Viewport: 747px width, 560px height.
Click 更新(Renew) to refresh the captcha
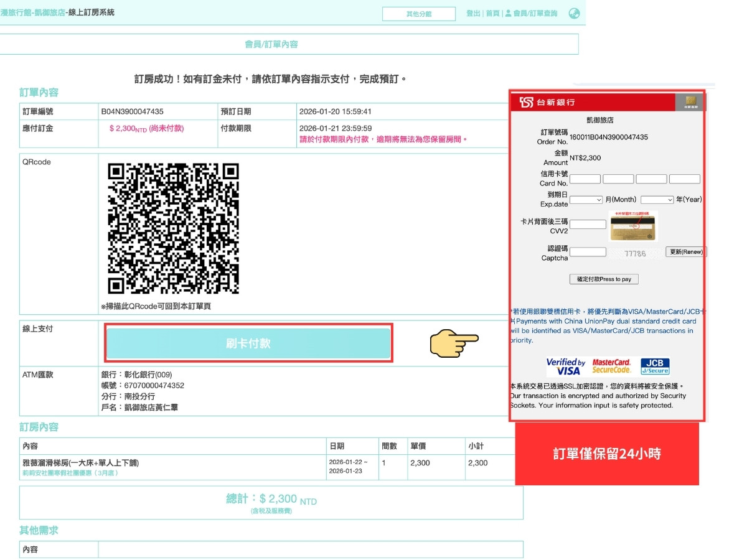(686, 251)
